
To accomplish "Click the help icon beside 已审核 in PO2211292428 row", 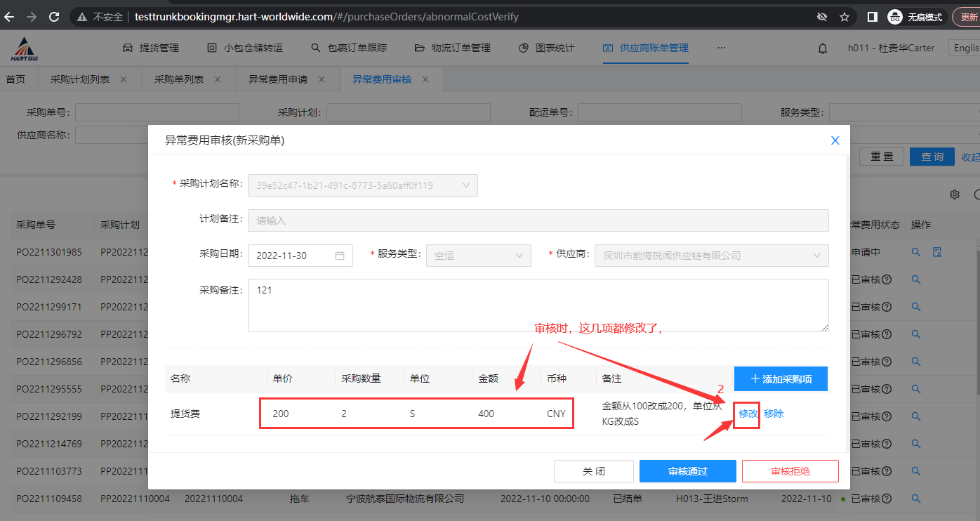I will click(887, 279).
